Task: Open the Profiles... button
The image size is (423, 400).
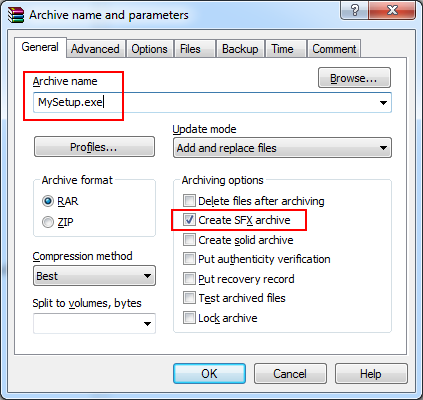Action: pyautogui.click(x=94, y=147)
